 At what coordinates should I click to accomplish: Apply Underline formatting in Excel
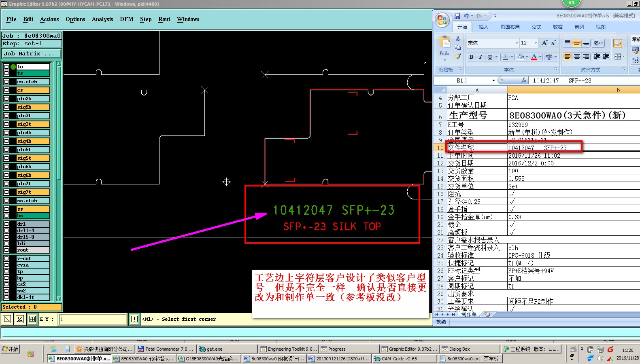(490, 57)
